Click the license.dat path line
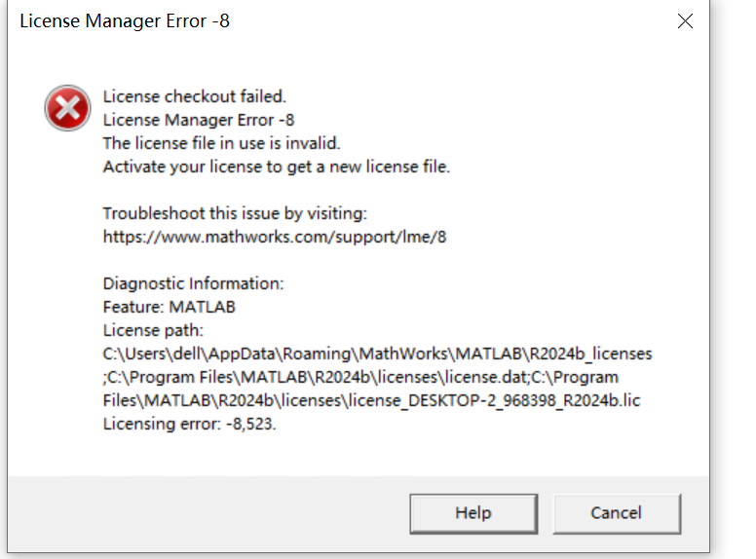 click(360, 377)
